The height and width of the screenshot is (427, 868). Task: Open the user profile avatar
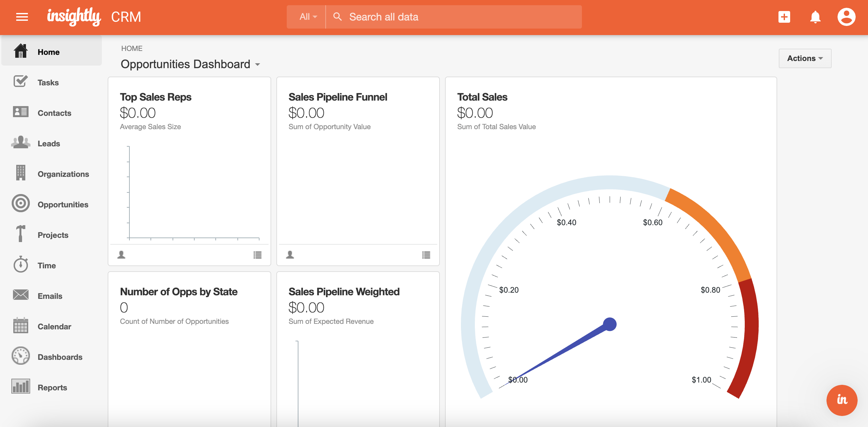(x=846, y=17)
